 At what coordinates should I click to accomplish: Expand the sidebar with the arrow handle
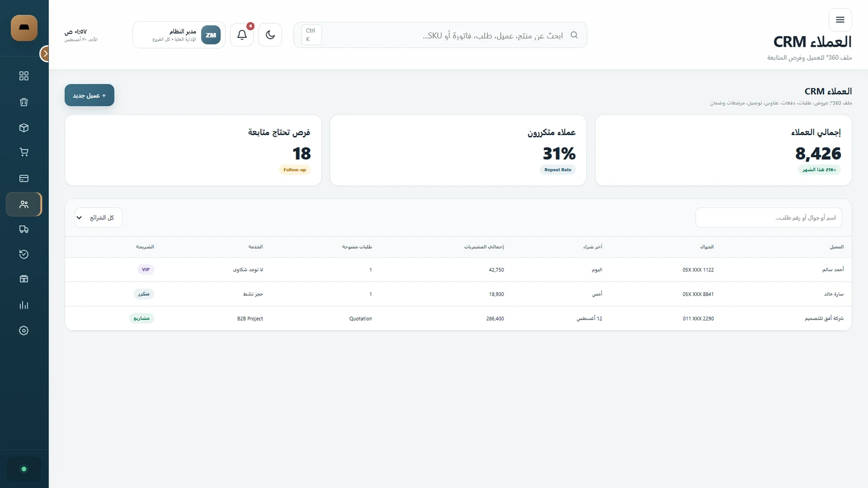point(45,54)
